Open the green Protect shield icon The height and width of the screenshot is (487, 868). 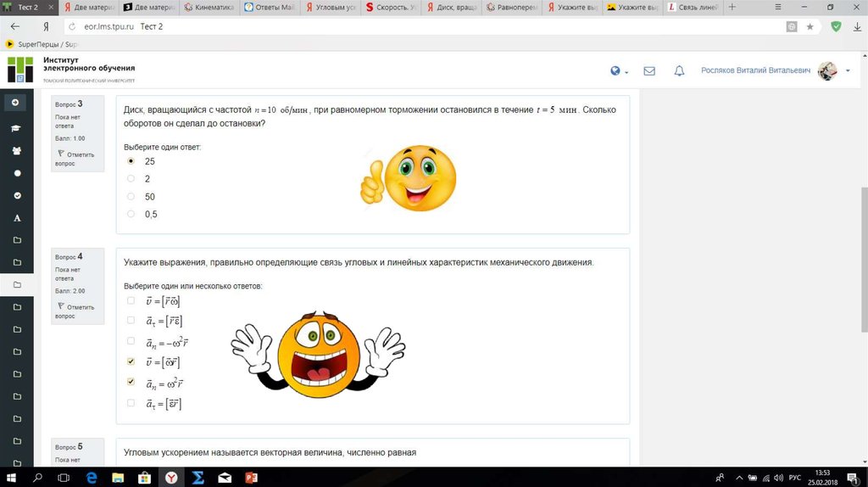coord(836,26)
